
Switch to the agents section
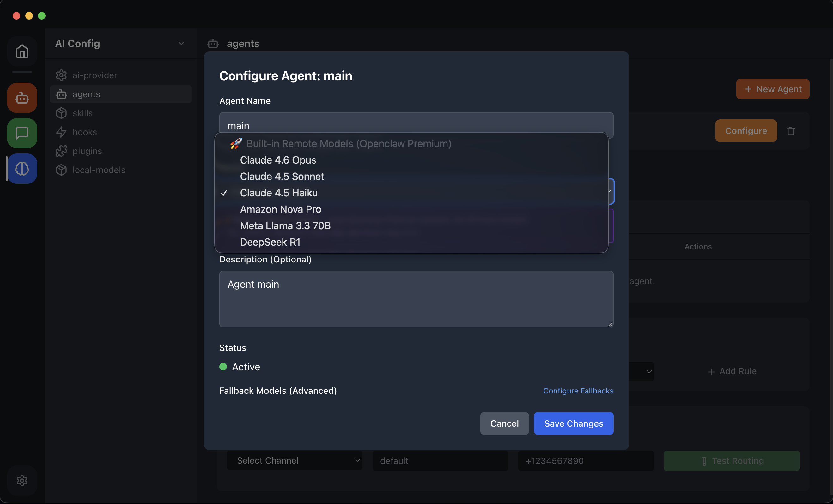[86, 94]
